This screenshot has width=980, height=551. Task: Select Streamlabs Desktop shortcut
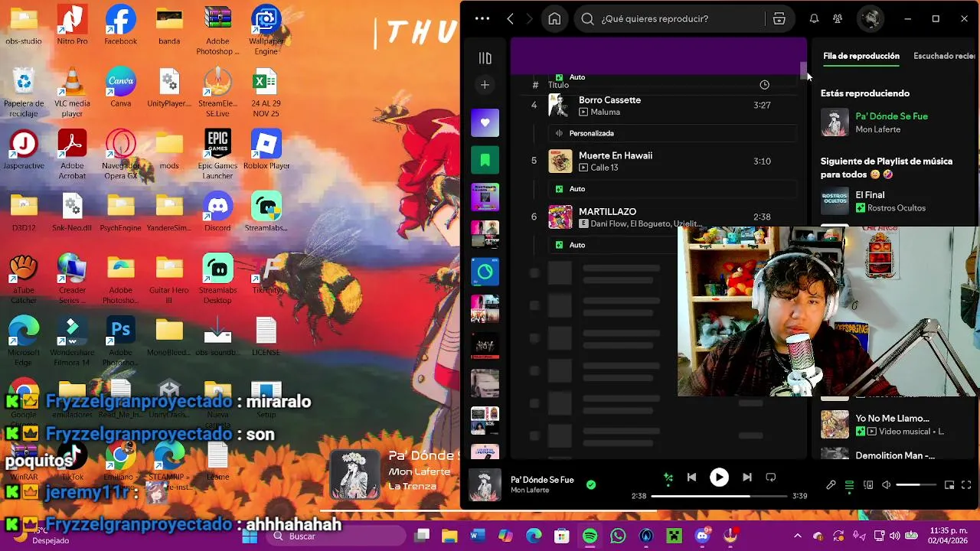tap(217, 279)
